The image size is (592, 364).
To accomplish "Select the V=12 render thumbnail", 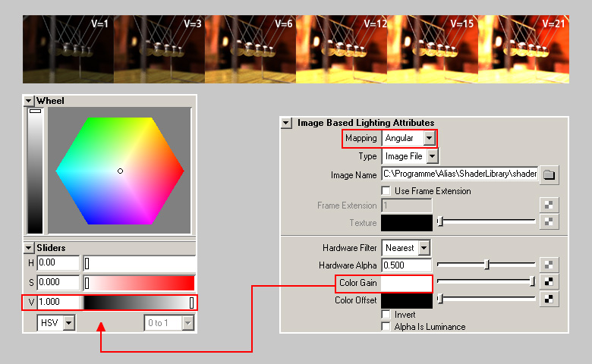I will click(x=342, y=49).
